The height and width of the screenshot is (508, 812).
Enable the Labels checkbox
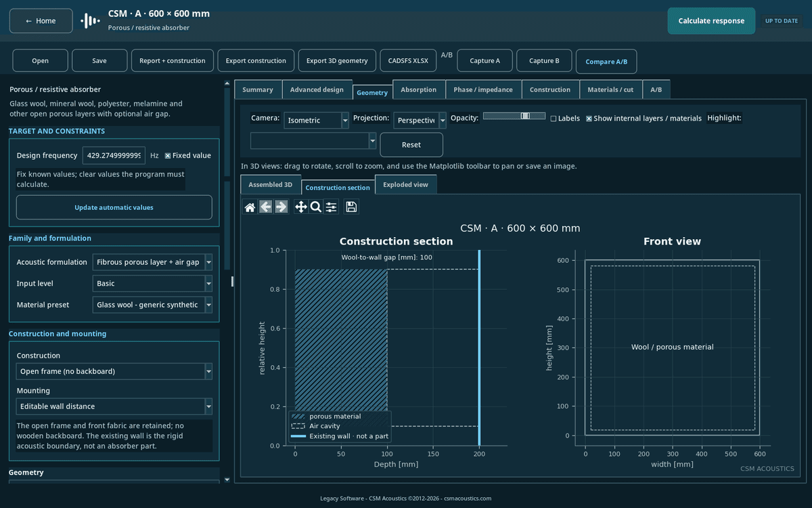coord(554,119)
